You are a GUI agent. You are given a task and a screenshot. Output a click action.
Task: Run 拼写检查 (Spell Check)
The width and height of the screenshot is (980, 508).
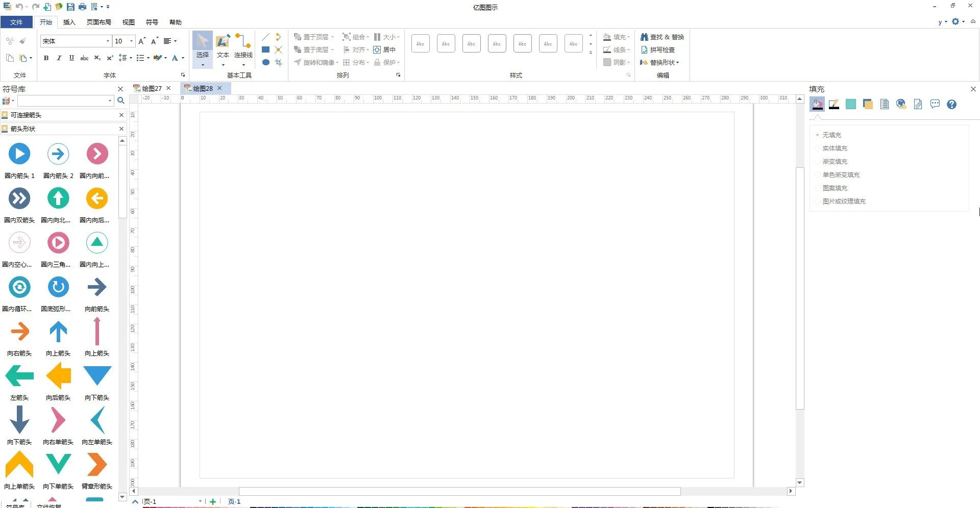click(x=660, y=49)
